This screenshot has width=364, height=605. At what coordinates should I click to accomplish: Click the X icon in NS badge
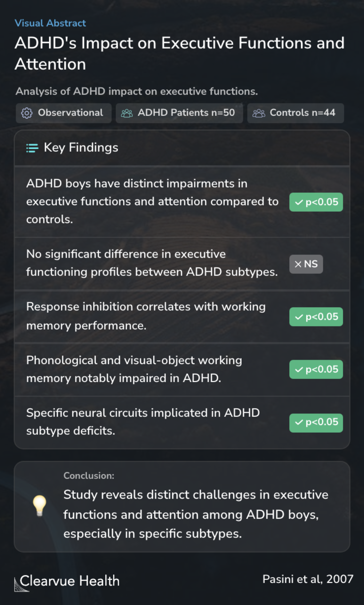click(x=298, y=264)
